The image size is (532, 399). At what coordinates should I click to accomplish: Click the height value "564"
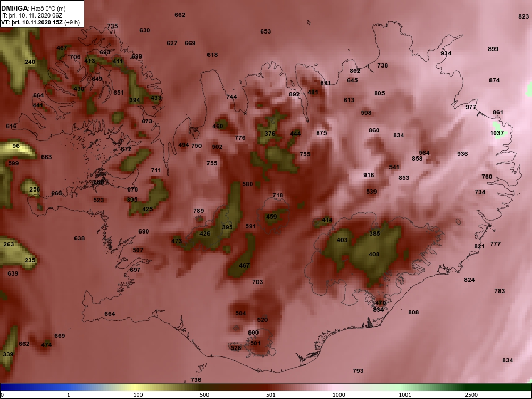coord(424,153)
